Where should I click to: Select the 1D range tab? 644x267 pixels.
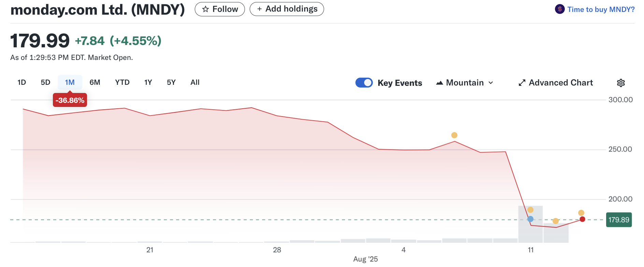tap(22, 82)
